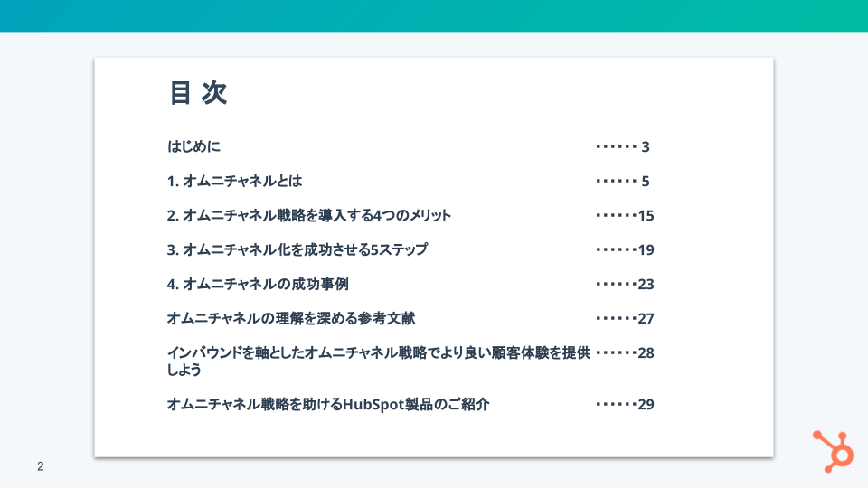This screenshot has width=868, height=488.
Task: Click the インバウンドを軸としたオムニチャネル戦略 entry
Action: 378,353
